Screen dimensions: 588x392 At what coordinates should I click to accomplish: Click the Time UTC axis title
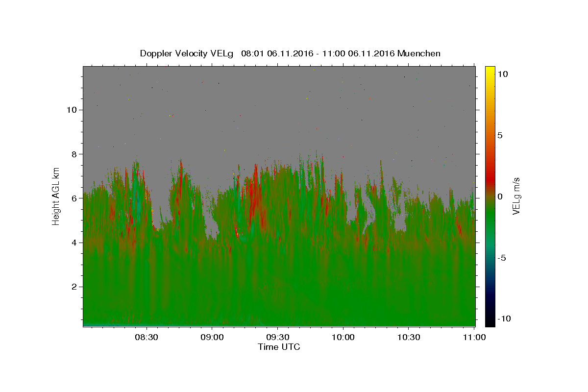[x=279, y=347]
